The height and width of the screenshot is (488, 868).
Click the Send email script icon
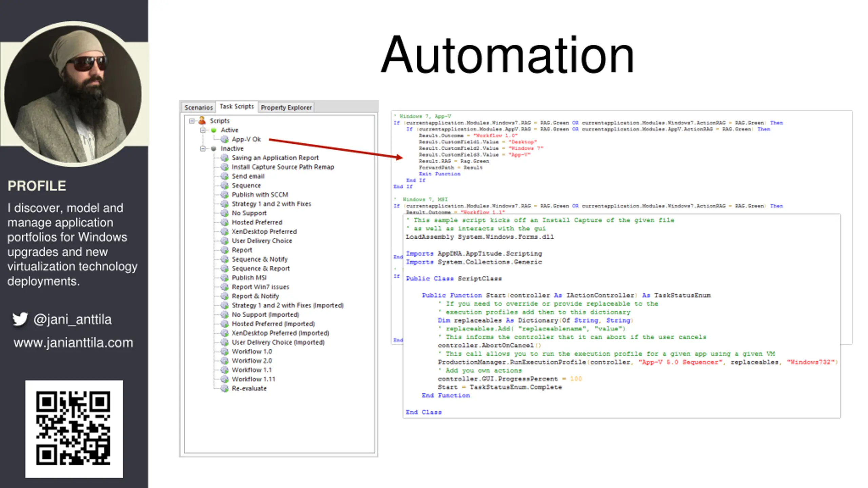point(224,176)
